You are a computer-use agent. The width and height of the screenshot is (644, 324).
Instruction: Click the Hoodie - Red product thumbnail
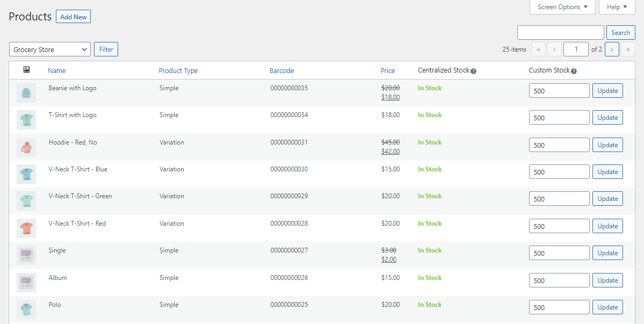click(26, 147)
